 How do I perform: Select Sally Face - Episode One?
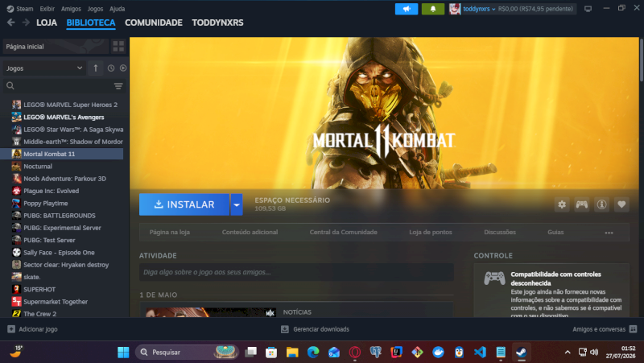[64, 253]
